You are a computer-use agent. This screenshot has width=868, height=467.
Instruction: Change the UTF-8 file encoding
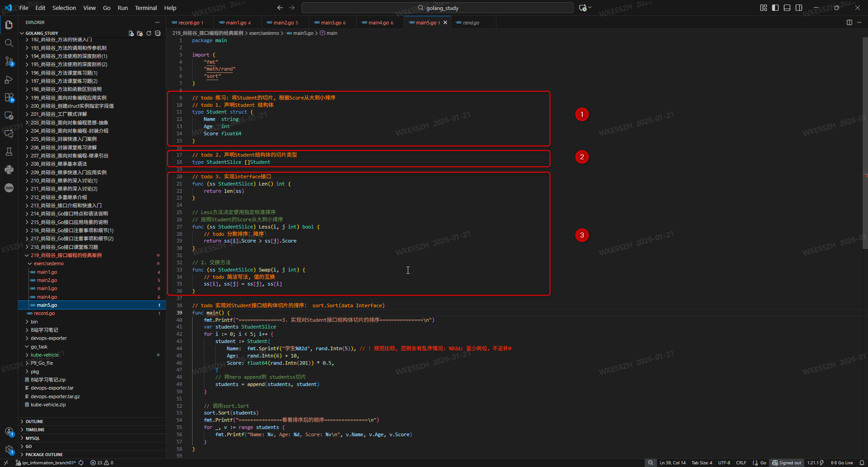[724, 462]
